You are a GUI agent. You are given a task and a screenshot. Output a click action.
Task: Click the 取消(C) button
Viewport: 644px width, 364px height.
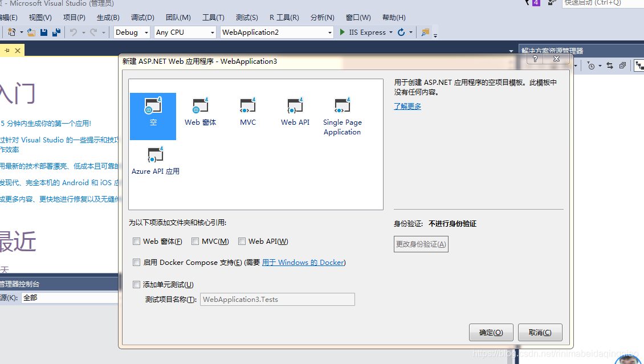tap(540, 333)
